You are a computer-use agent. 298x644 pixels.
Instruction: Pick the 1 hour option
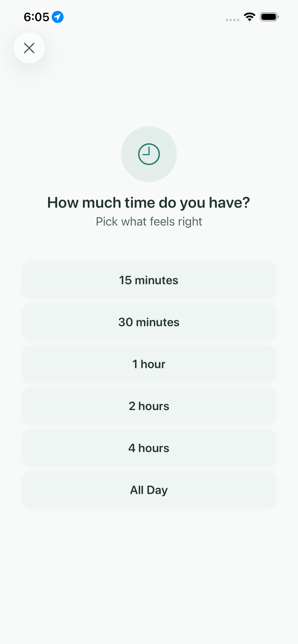(x=149, y=364)
